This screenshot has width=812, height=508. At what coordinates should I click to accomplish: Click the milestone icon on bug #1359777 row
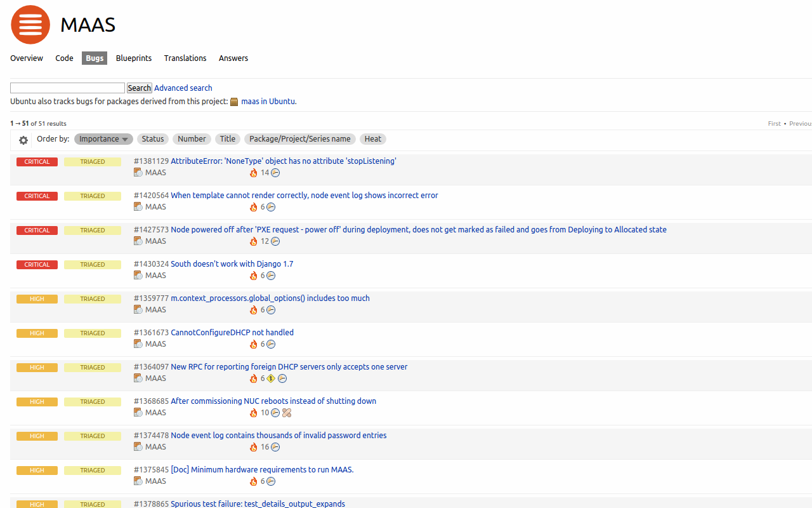pos(271,310)
